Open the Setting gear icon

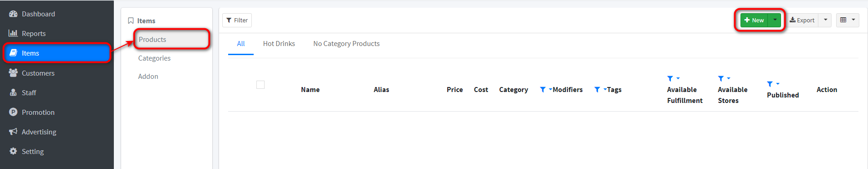pos(13,151)
